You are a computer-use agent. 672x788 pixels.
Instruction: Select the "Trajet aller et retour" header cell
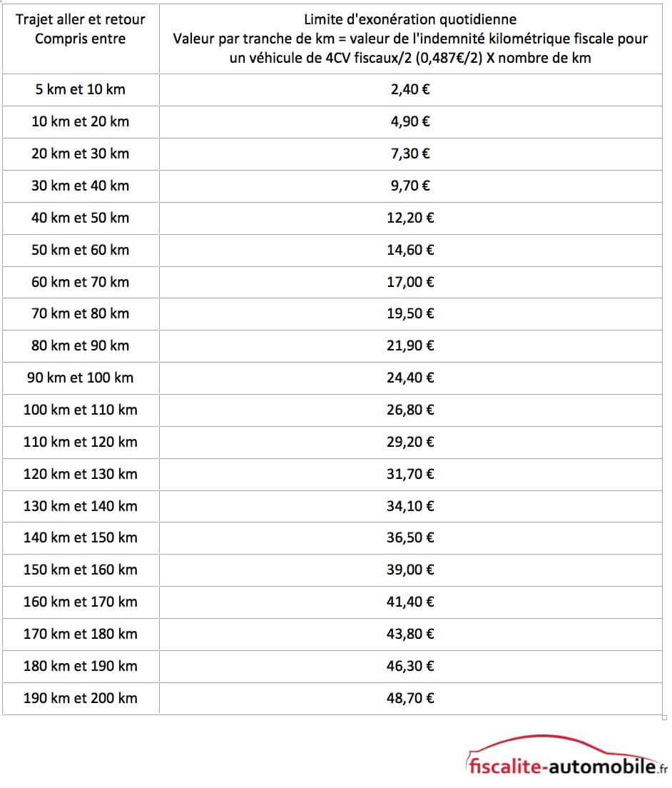point(80,29)
